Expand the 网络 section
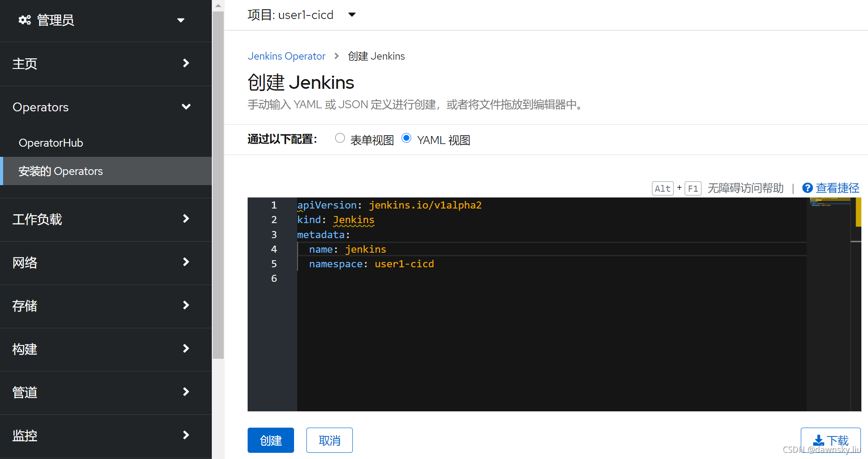The width and height of the screenshot is (868, 459). click(x=106, y=262)
